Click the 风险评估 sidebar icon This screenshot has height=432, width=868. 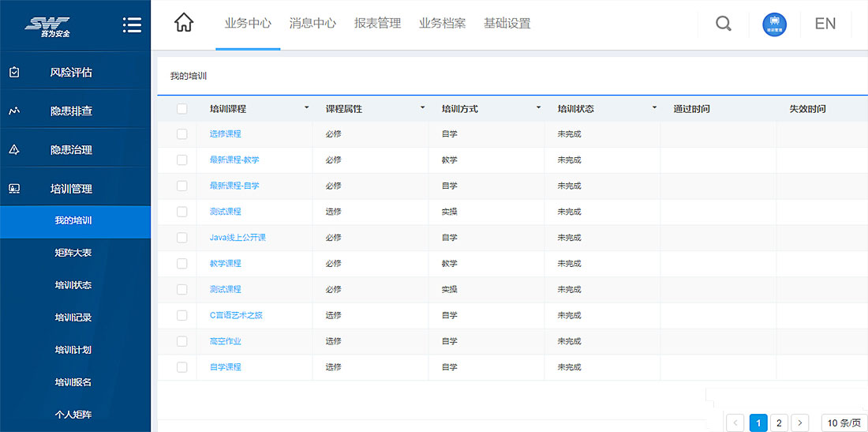pyautogui.click(x=14, y=72)
